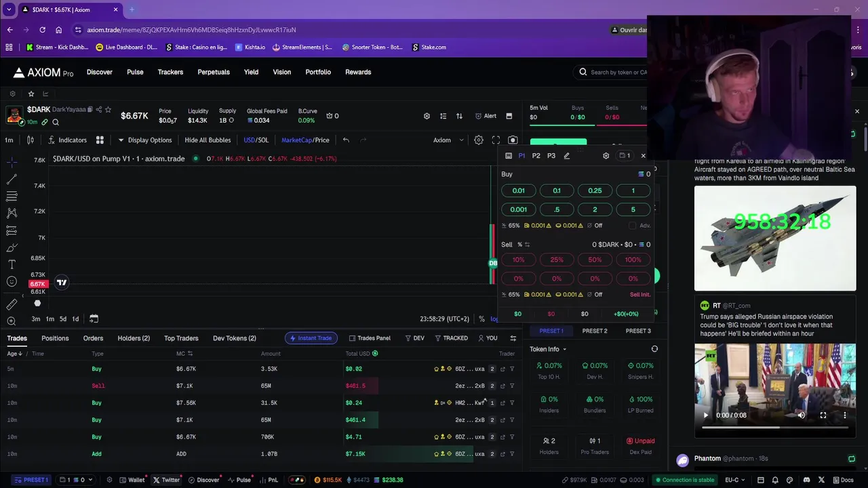
Task: Open region EU-C dropdown in status bar
Action: coord(735,480)
